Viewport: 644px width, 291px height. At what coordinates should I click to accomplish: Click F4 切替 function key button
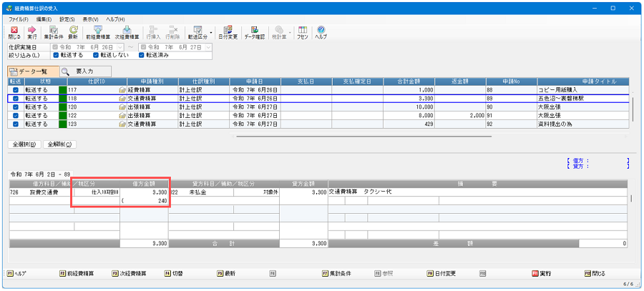coord(173,273)
